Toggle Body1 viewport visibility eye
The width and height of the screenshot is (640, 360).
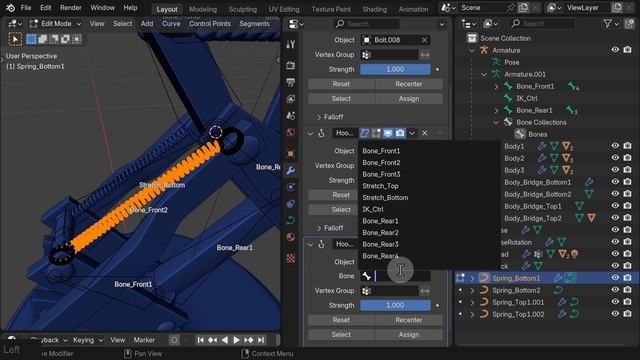coord(615,146)
